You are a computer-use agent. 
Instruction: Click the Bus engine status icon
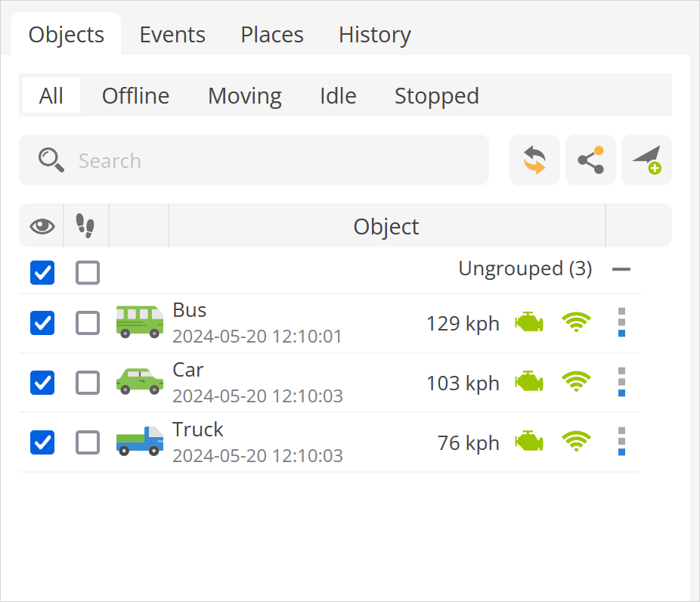click(529, 323)
